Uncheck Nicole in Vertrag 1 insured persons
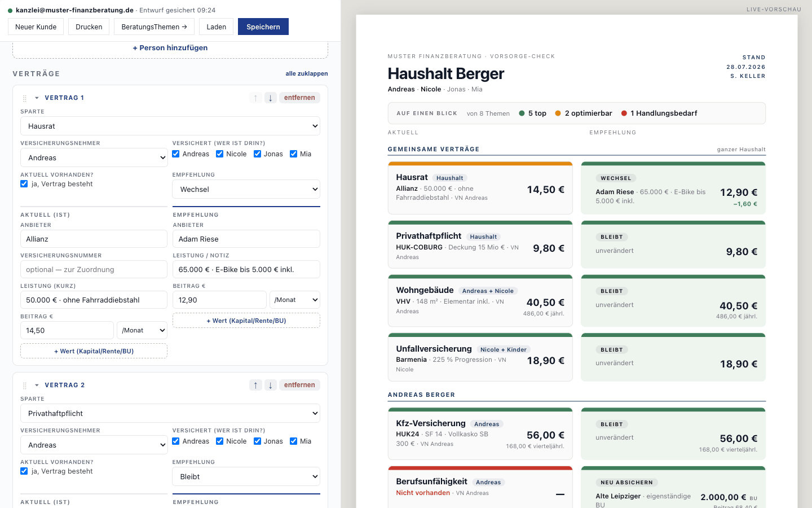This screenshot has width=812, height=508. 220,154
